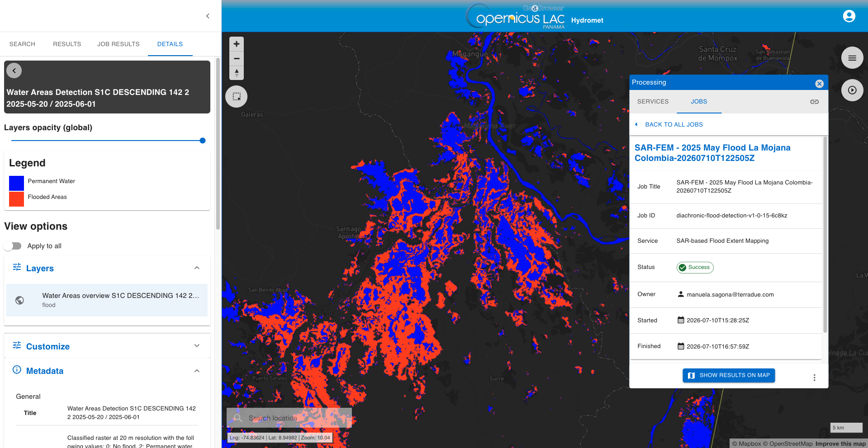Open the processing play button
The height and width of the screenshot is (448, 868).
852,90
